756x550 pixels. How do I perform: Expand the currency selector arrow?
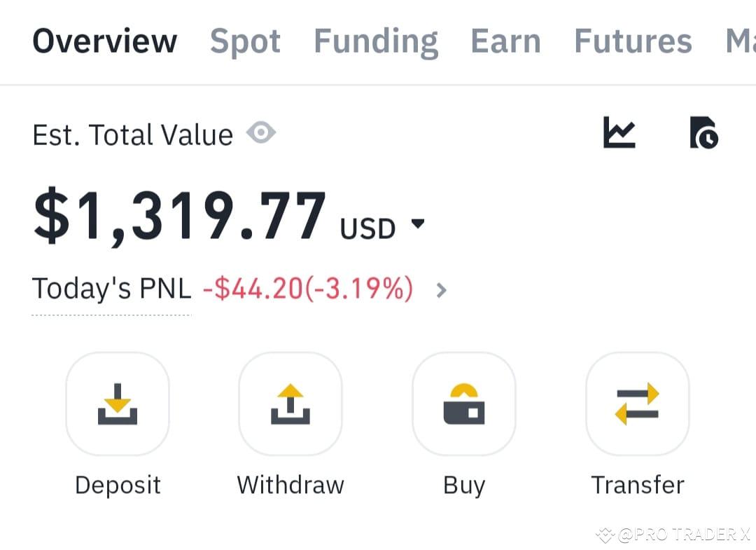(419, 224)
